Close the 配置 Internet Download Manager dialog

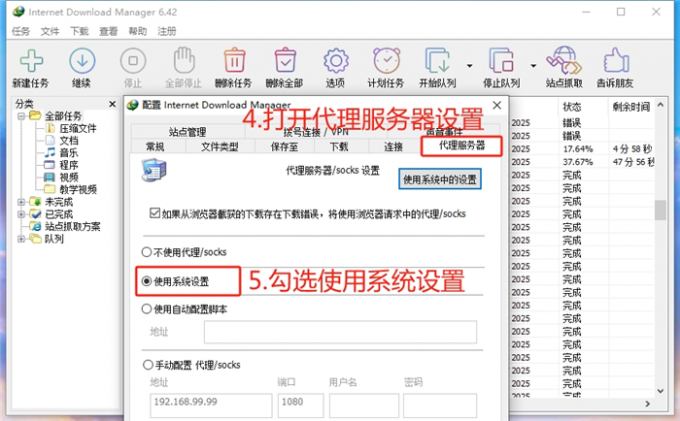tap(497, 105)
